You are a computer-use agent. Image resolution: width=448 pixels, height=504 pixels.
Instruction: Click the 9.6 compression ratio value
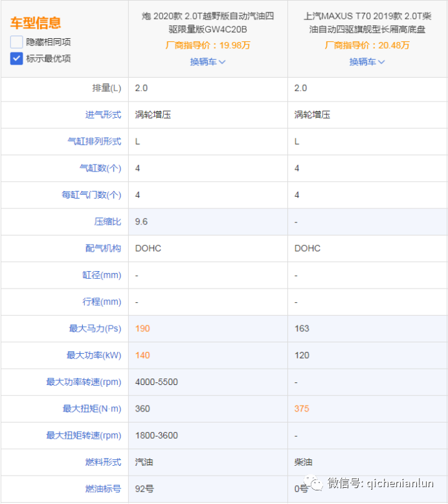pyautogui.click(x=141, y=221)
